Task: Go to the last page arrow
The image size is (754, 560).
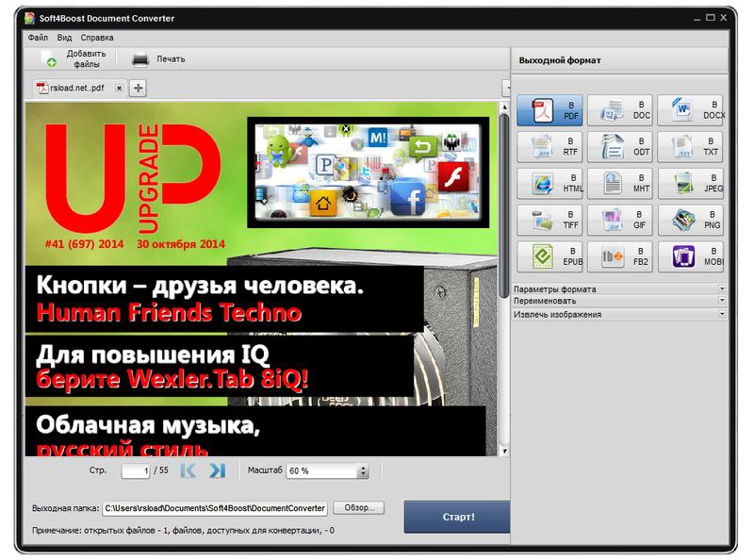Action: [x=218, y=470]
